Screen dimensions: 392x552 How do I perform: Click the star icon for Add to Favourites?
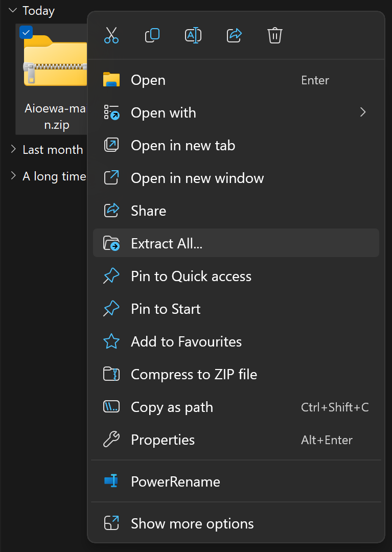click(111, 341)
